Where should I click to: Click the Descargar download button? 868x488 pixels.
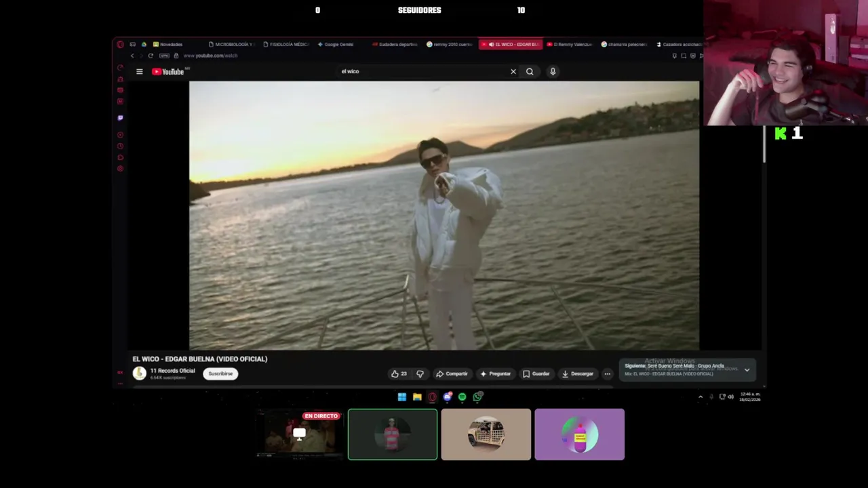(x=577, y=373)
